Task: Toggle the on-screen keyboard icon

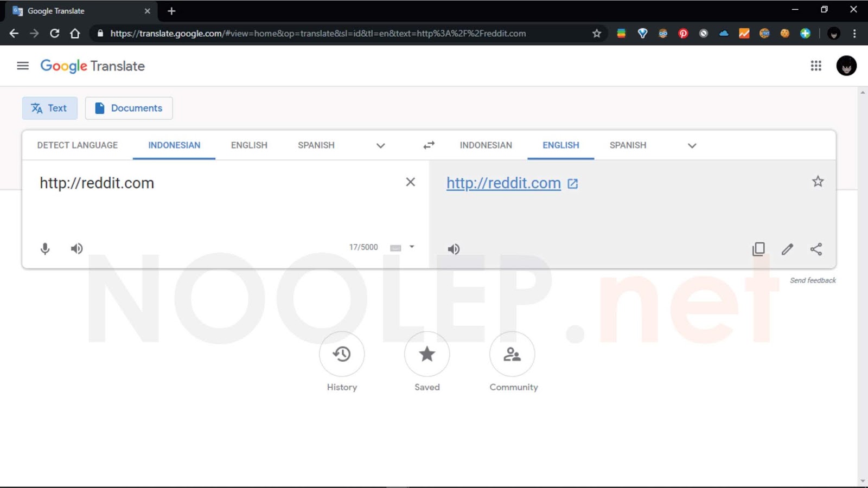Action: (x=395, y=248)
